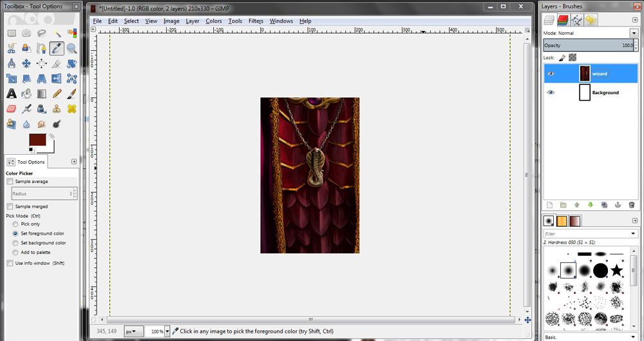Select the Free Select lasso tool
Screen dimensions: 644x341
[41, 34]
